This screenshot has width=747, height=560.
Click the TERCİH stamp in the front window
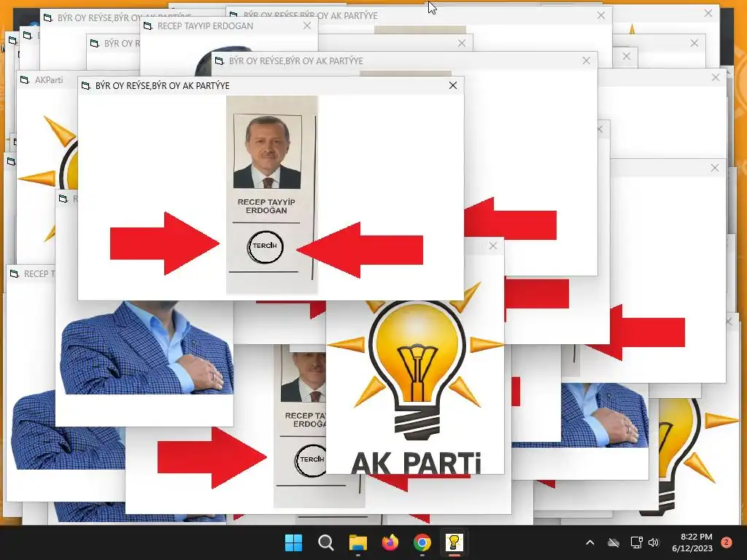click(x=265, y=246)
